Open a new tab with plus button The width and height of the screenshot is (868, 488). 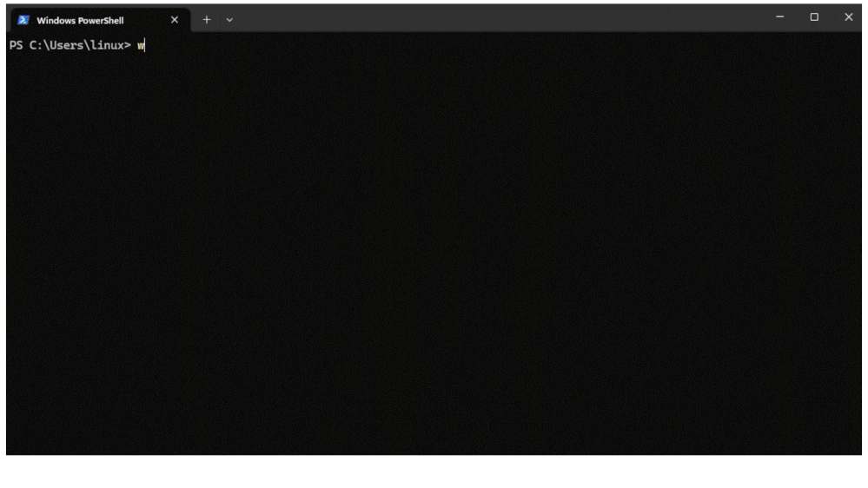(207, 20)
